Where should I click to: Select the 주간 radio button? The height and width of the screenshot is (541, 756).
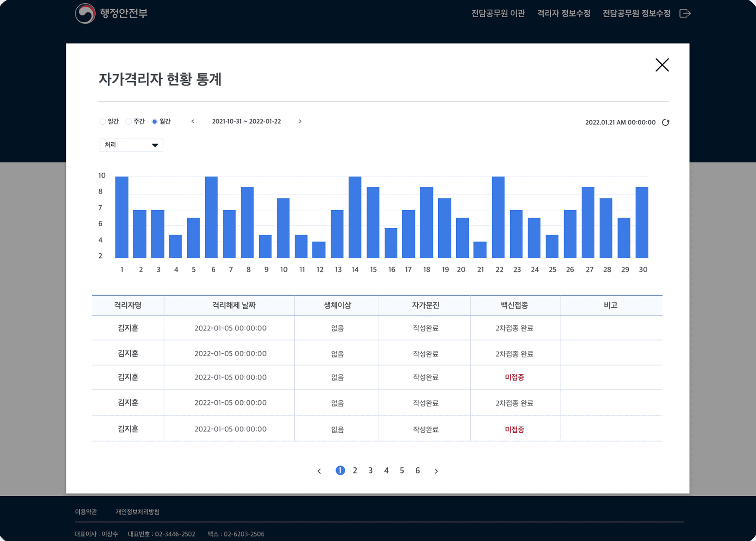pyautogui.click(x=129, y=122)
